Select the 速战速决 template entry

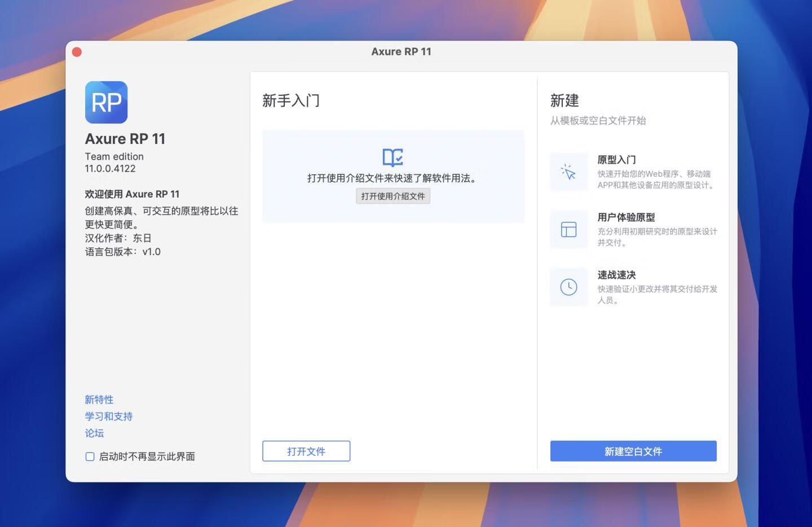632,287
